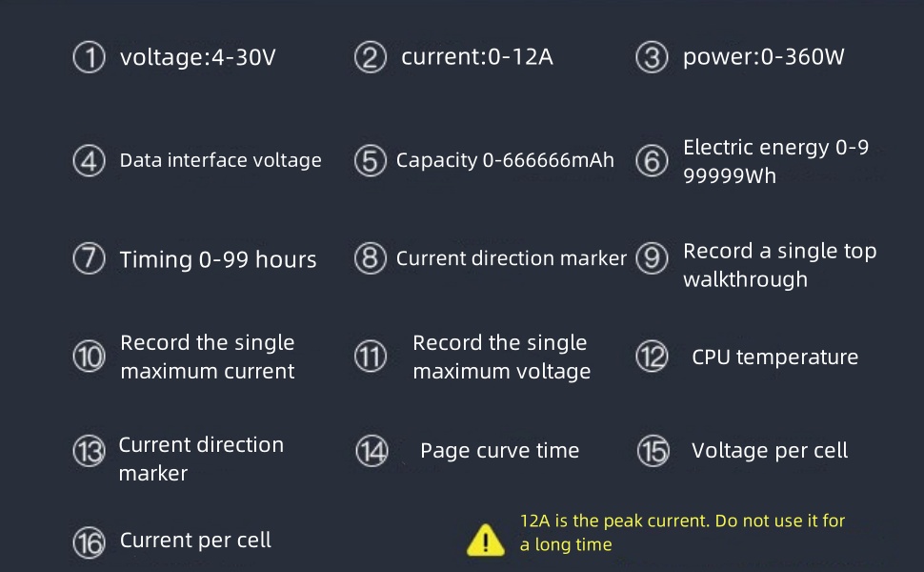Select the circled number 6 icon
The width and height of the screenshot is (924, 572).
click(x=652, y=161)
